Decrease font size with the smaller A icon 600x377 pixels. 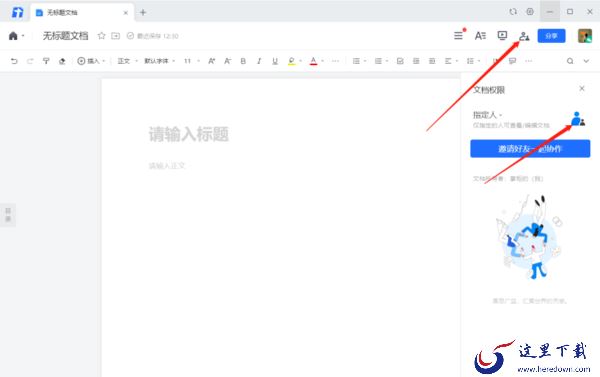(x=227, y=61)
